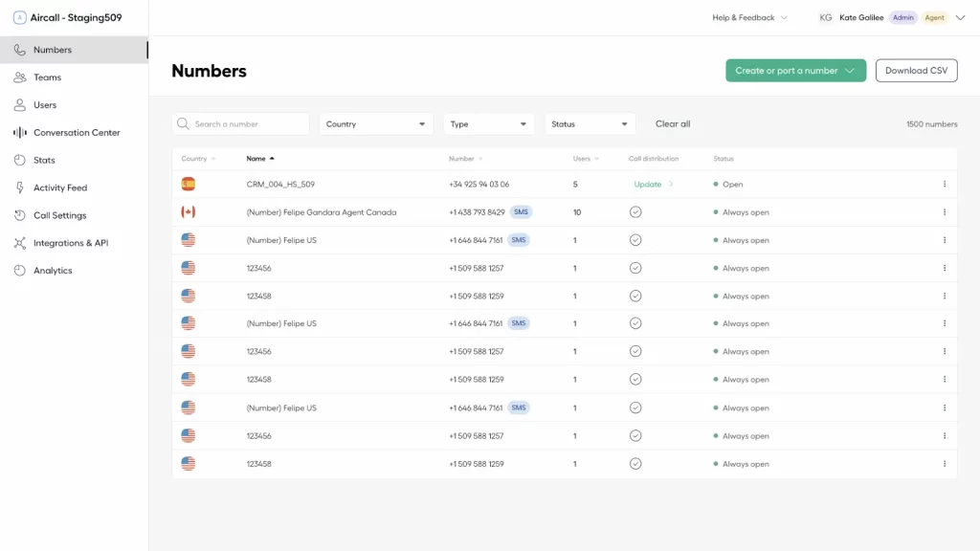Click the Admin role badge
The image size is (980, 551).
point(902,17)
